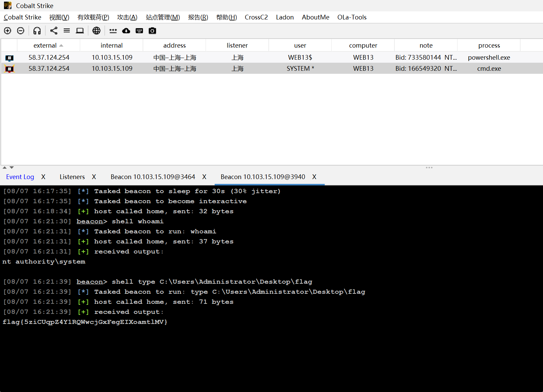Click the cmd.exe process cell

pos(489,68)
